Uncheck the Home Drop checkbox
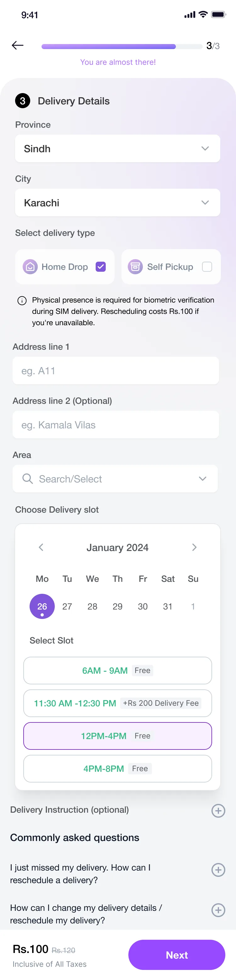 [x=100, y=267]
